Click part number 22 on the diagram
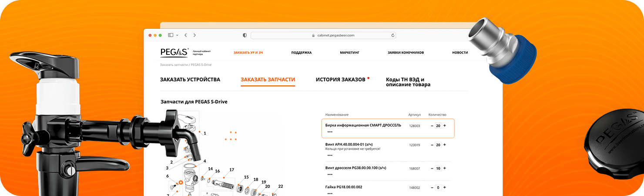 [x=280, y=186]
